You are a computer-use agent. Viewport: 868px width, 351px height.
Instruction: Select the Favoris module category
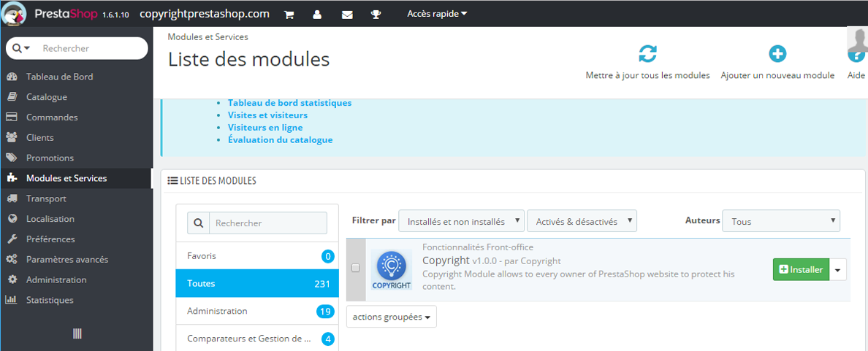click(257, 256)
